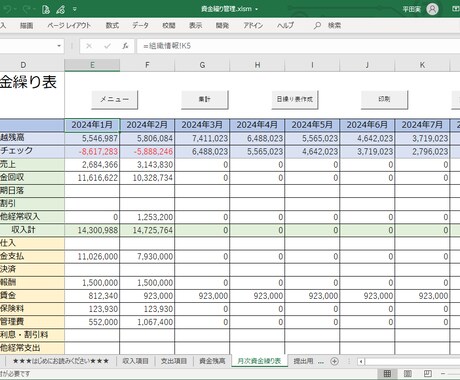The image size is (460, 380).
Task: Open the 表示 ribbon tab
Action: [195, 25]
